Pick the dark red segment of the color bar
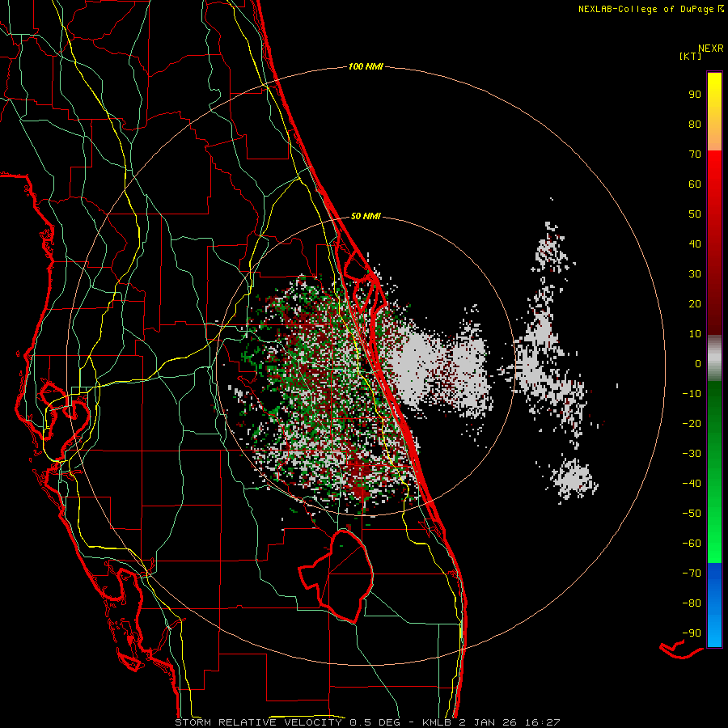The width and height of the screenshot is (728, 728). pyautogui.click(x=714, y=288)
